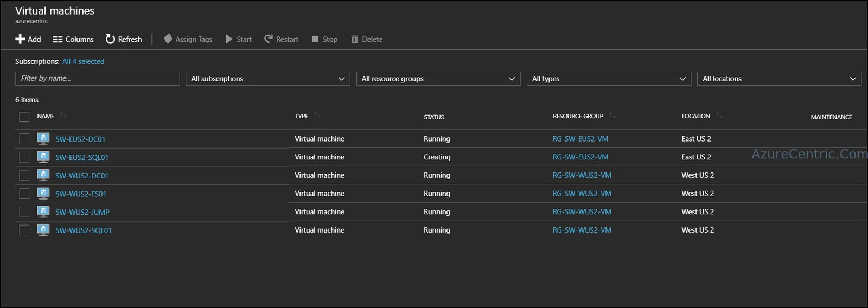868x308 pixels.
Task: Click VM icon for SW-WUS2-JUMP
Action: [x=43, y=211]
